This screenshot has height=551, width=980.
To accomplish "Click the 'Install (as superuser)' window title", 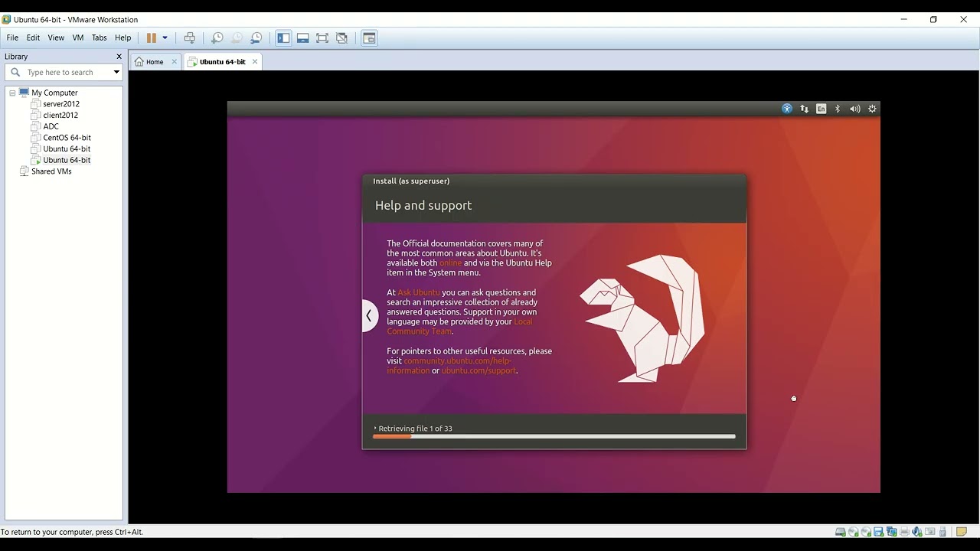I will coord(411,181).
